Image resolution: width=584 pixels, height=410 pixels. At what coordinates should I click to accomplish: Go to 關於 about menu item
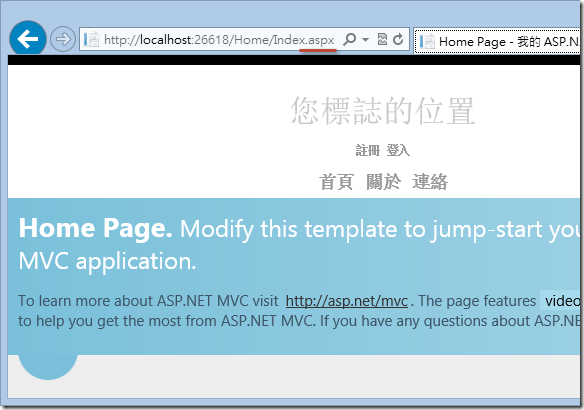pyautogui.click(x=383, y=182)
